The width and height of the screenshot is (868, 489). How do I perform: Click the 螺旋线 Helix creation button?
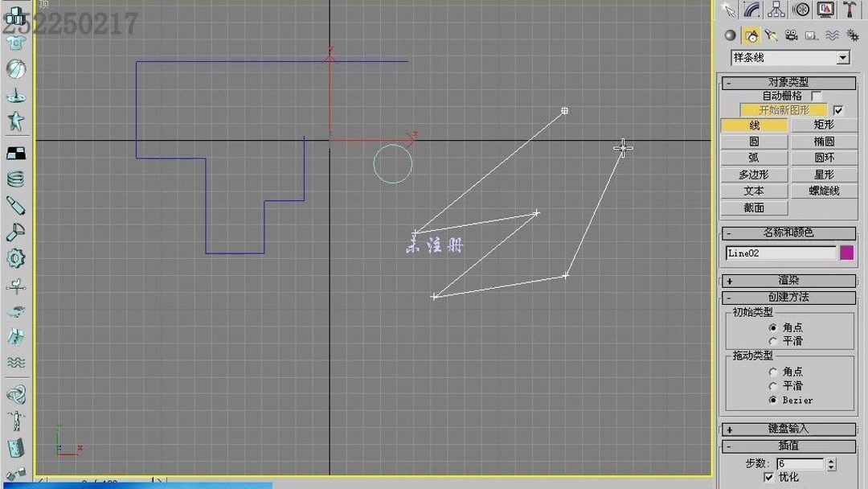[x=825, y=191]
